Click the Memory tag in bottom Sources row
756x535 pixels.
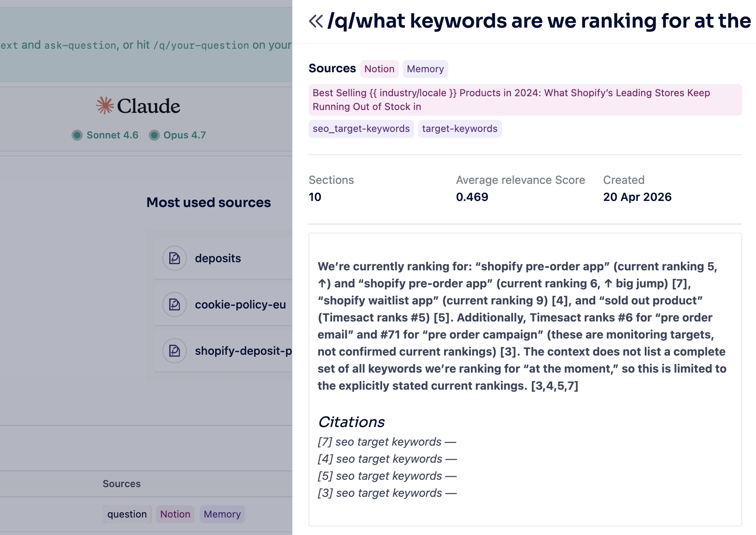(x=222, y=514)
